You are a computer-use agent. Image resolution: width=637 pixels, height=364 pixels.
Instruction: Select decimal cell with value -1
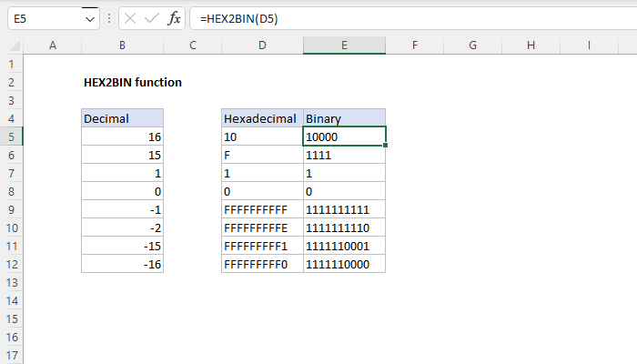point(122,209)
